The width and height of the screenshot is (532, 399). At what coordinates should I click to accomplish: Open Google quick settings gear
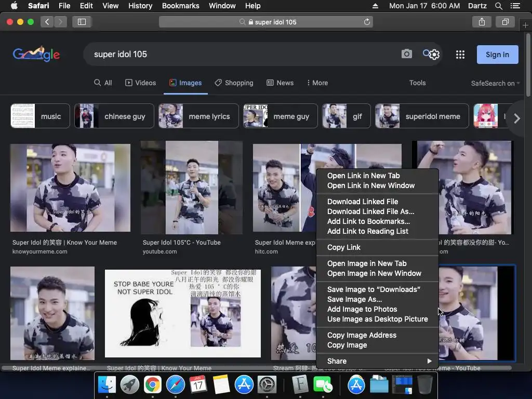tap(435, 55)
